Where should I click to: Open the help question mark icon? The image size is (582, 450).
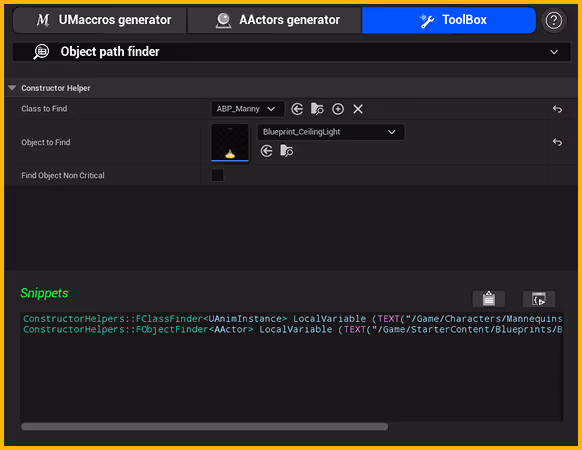554,20
